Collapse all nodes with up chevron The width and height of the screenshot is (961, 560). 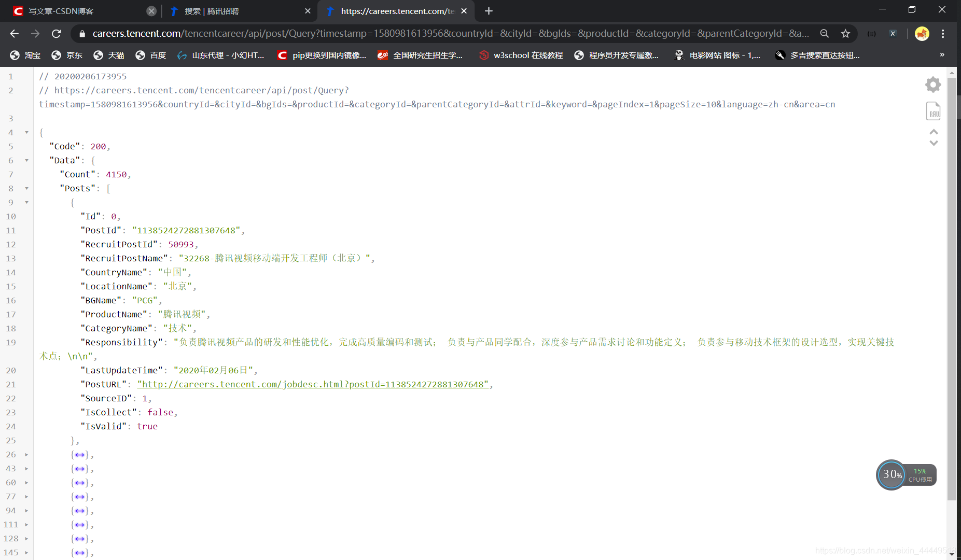pyautogui.click(x=934, y=132)
